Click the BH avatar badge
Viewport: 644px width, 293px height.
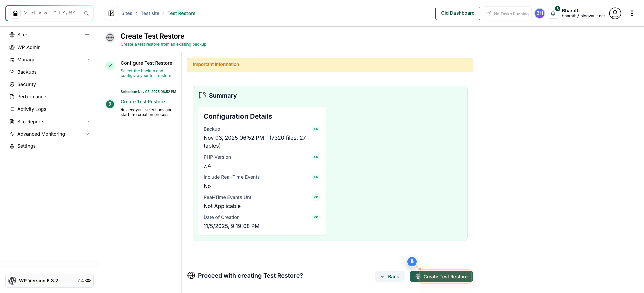[x=540, y=13]
